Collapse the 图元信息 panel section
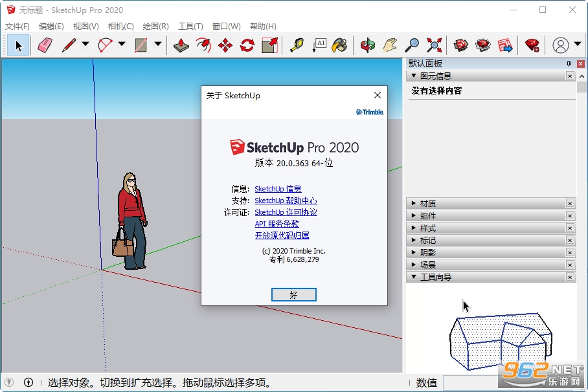The image size is (588, 392). 414,76
